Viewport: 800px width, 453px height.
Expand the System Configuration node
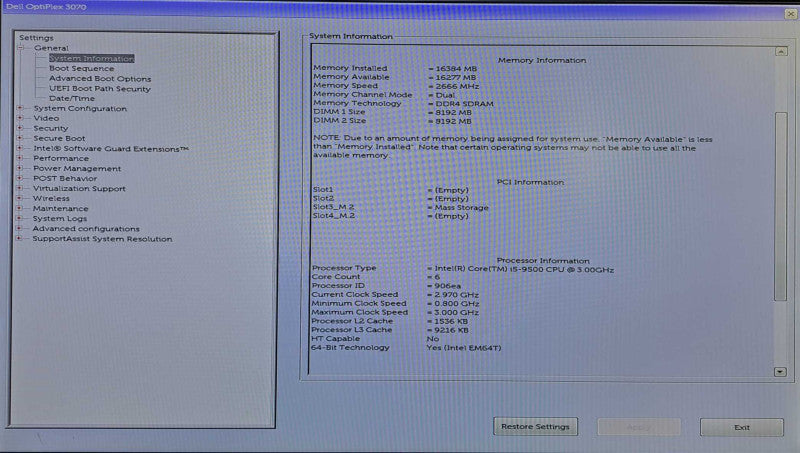tap(20, 108)
